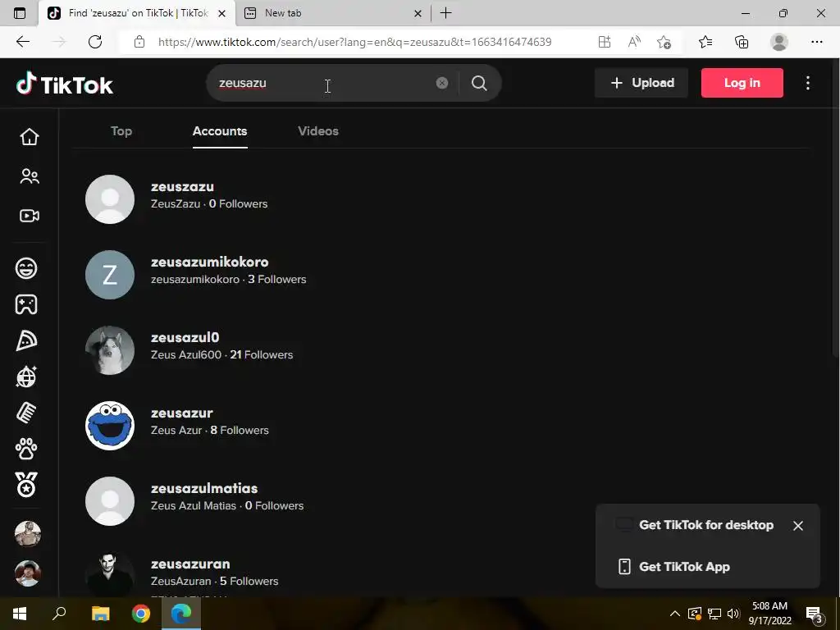Click the apps grid icon in address bar

pyautogui.click(x=605, y=42)
